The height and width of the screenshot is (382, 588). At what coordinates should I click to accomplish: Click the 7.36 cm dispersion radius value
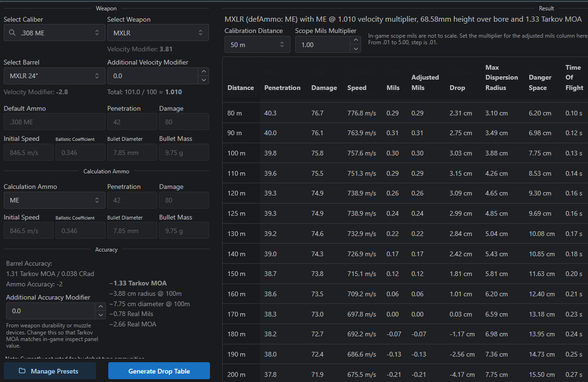coord(497,354)
